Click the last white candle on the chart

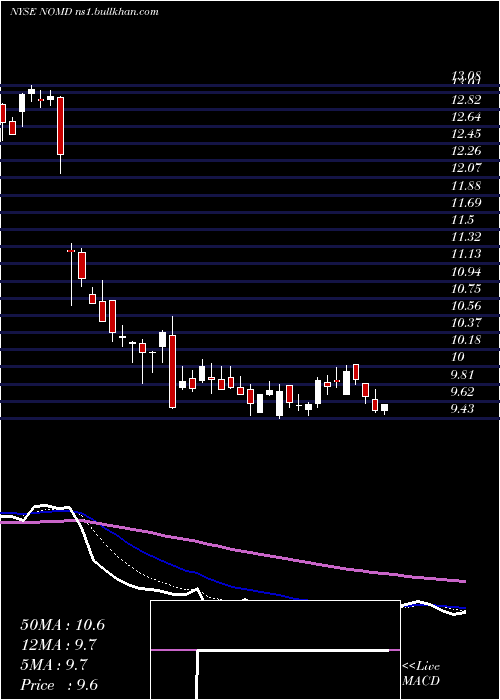tap(384, 407)
